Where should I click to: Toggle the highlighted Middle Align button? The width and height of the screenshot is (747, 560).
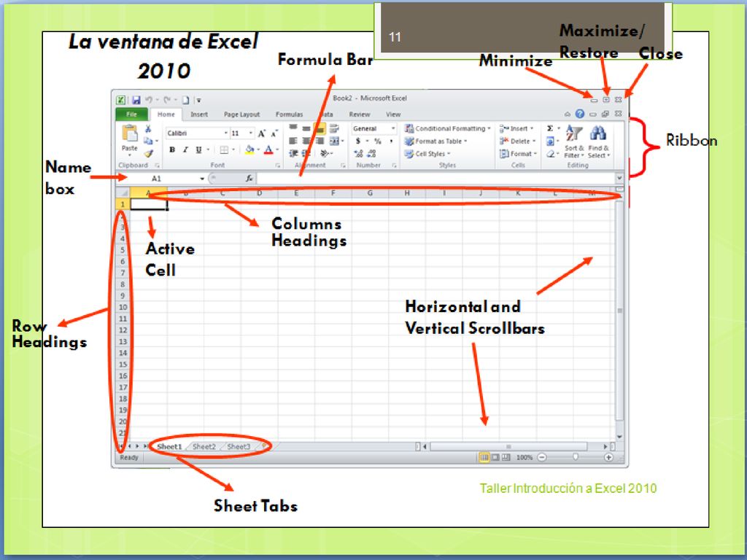tap(320, 128)
